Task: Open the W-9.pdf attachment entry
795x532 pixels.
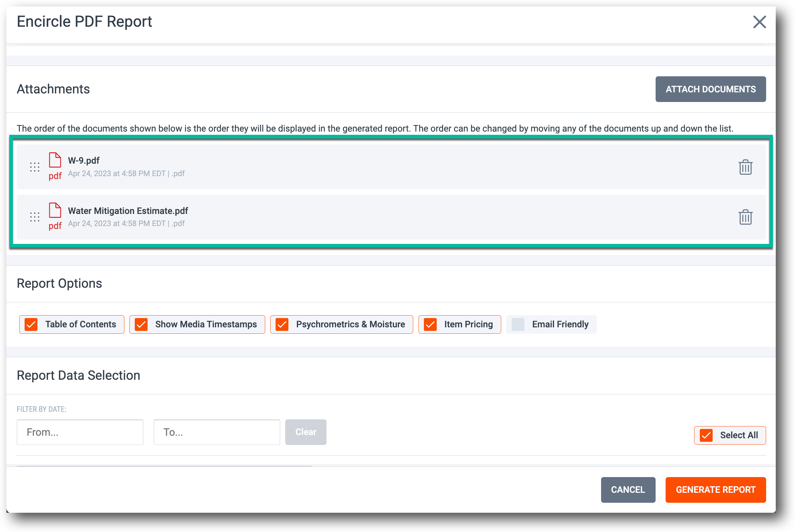Action: (84, 160)
